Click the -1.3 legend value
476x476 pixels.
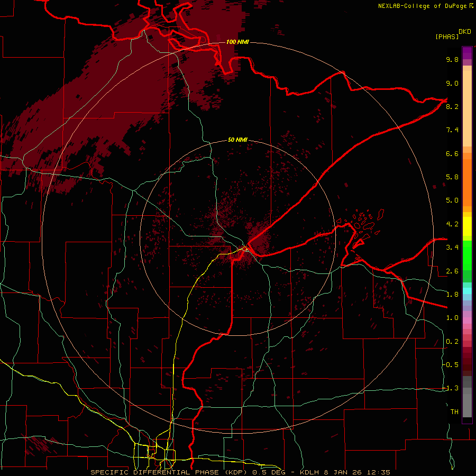coord(451,388)
